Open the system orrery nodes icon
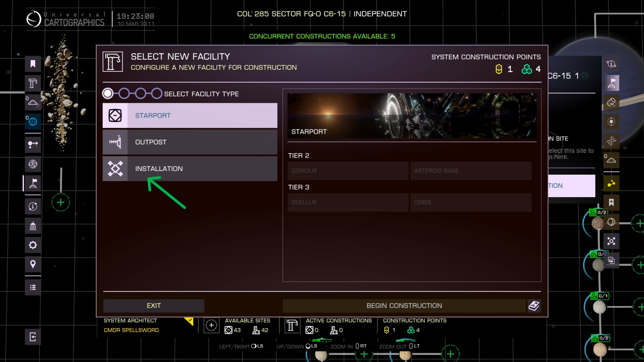644x362 pixels. point(33,145)
